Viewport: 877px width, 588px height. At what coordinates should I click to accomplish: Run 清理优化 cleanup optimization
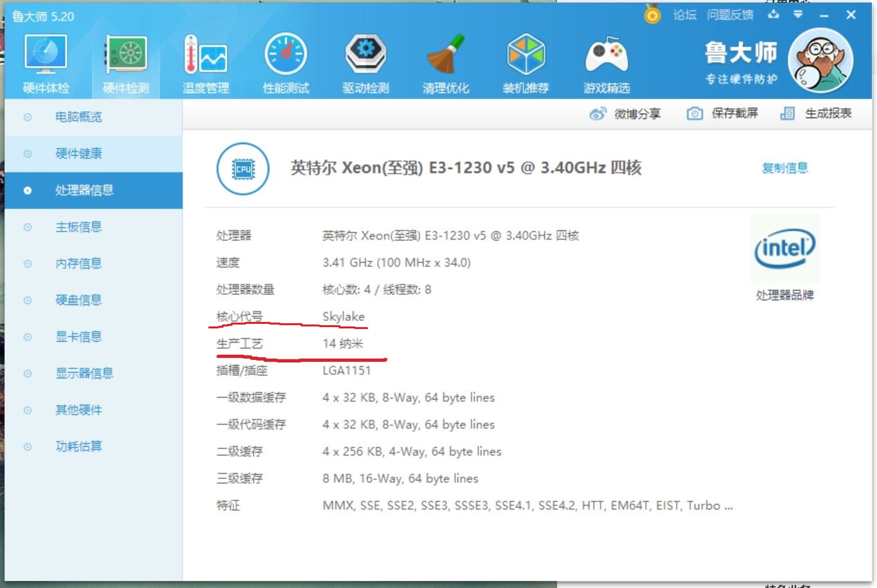tap(446, 61)
